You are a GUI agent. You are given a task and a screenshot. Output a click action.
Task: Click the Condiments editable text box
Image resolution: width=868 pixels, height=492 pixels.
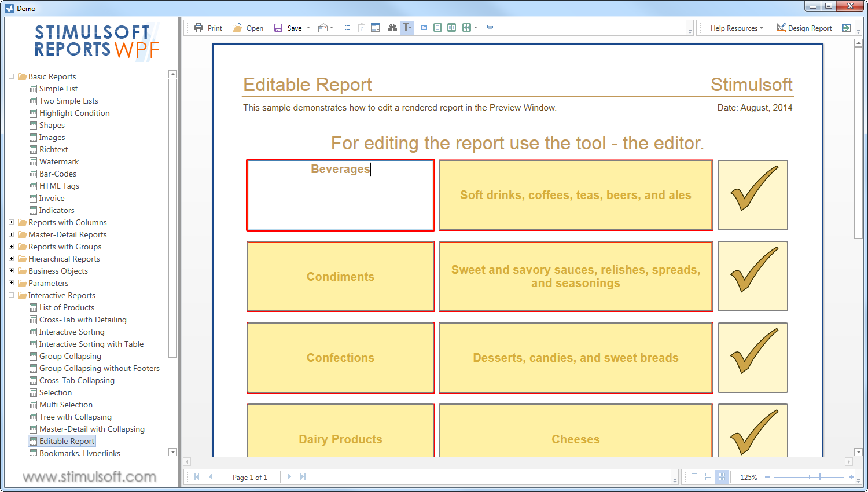tap(340, 276)
